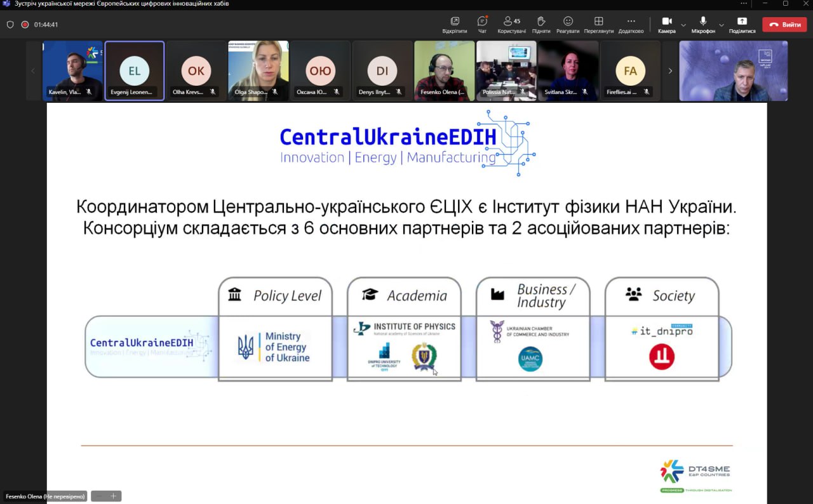Toggle the camera on or off

(x=666, y=24)
